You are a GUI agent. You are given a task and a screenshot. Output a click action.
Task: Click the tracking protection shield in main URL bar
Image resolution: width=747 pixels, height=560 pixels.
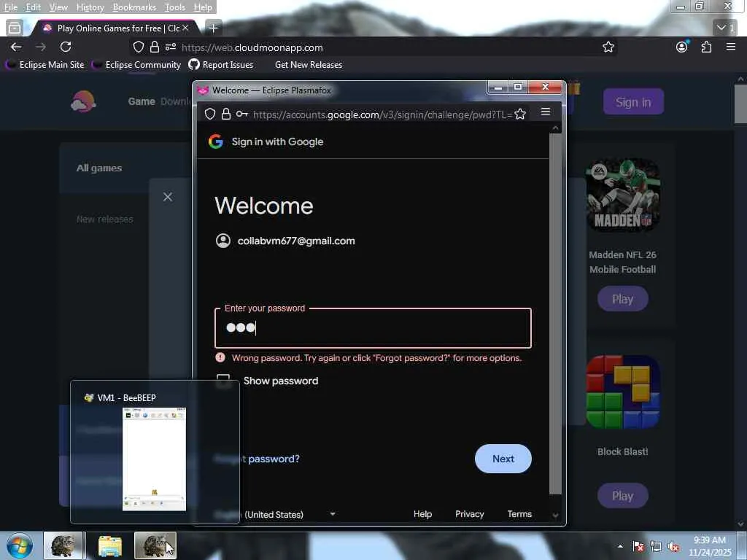pyautogui.click(x=138, y=47)
